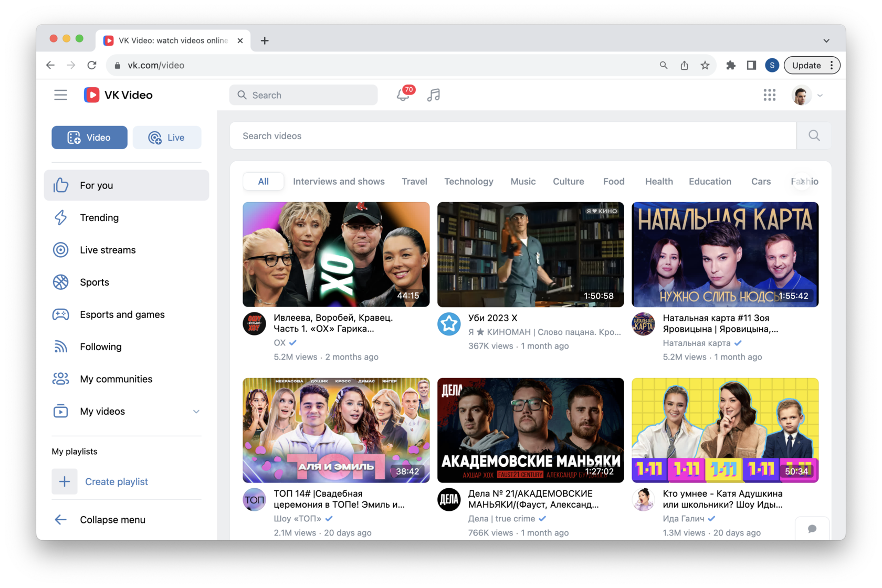Click the VK Video logo
Image resolution: width=882 pixels, height=588 pixels.
coord(118,94)
